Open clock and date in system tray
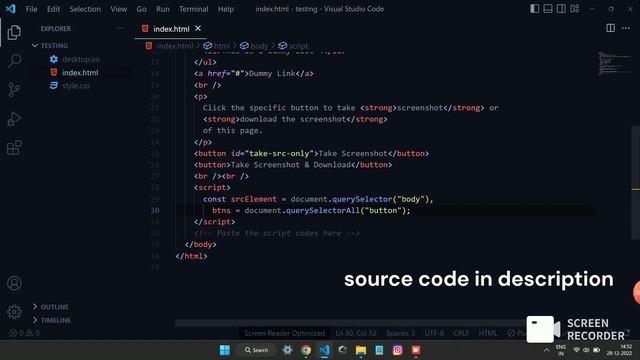Image resolution: width=640 pixels, height=360 pixels. coord(619,350)
